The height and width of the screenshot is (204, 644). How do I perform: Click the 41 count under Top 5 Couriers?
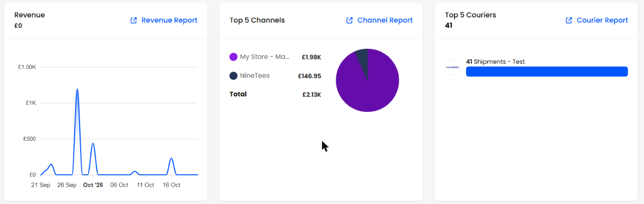tap(449, 25)
